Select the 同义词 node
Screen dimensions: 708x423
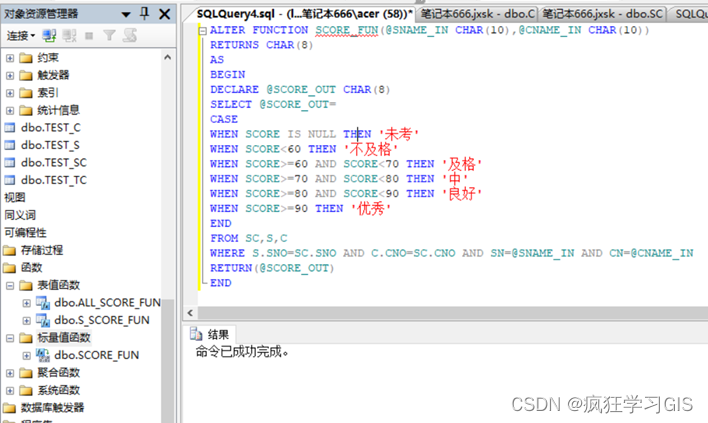[20, 215]
